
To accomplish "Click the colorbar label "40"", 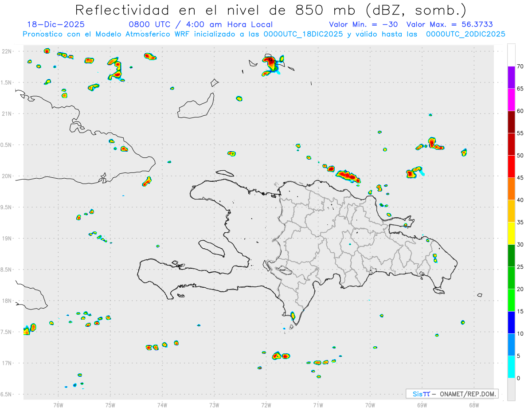I will coord(520,200).
